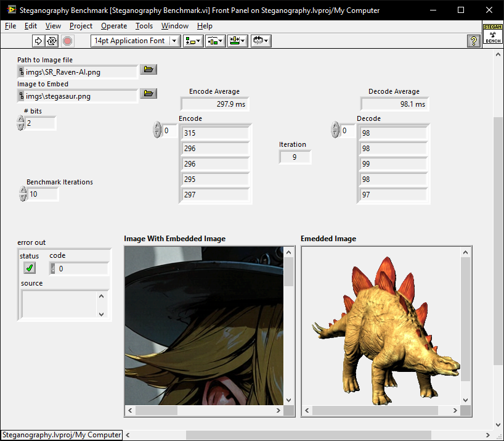Screen dimensions: 504x441
Task: Open the Tools menu
Action: click(x=144, y=26)
